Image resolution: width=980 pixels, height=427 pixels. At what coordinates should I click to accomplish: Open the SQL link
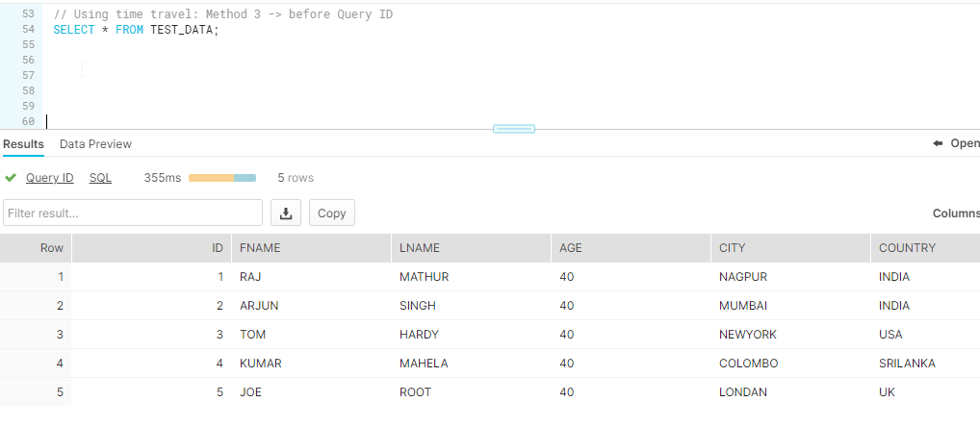point(100,178)
